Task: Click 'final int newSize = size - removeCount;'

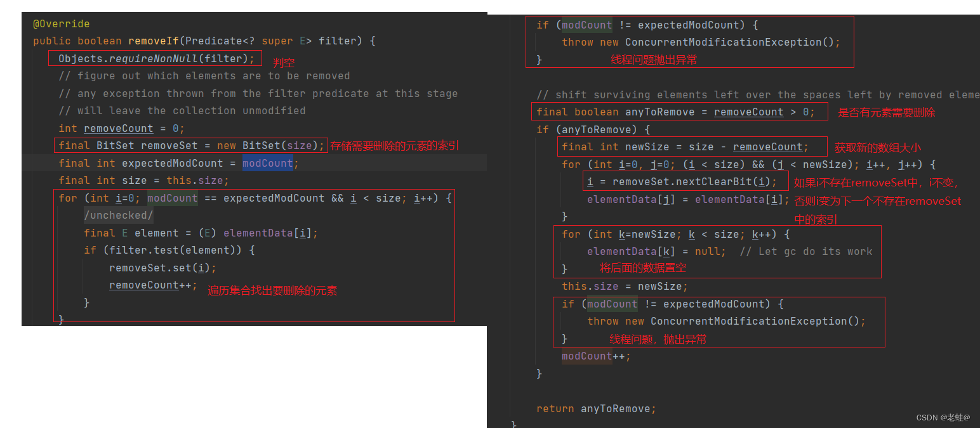Action: pyautogui.click(x=685, y=147)
